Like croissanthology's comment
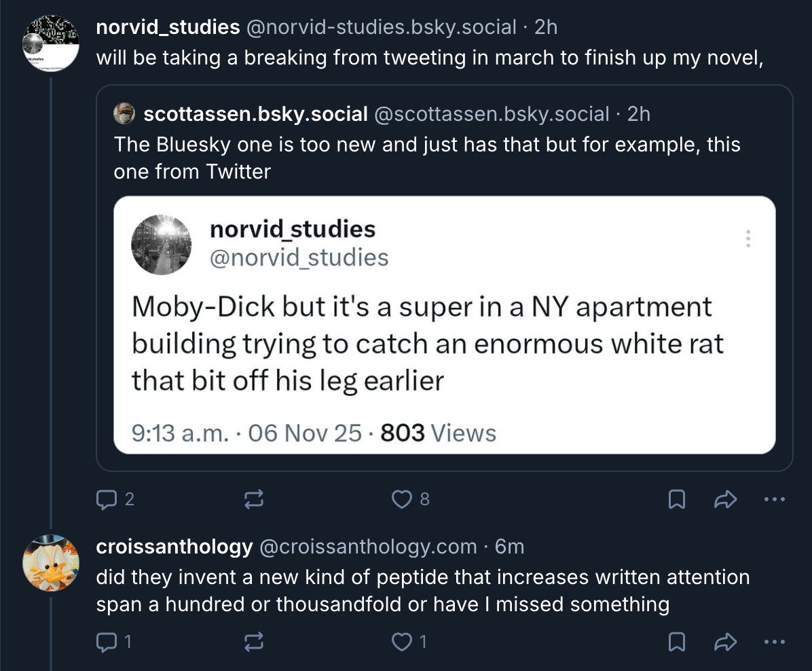812x671 pixels. 403,642
